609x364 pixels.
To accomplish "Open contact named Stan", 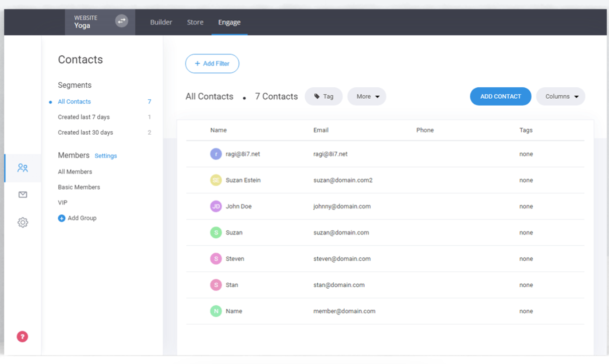I will click(232, 285).
